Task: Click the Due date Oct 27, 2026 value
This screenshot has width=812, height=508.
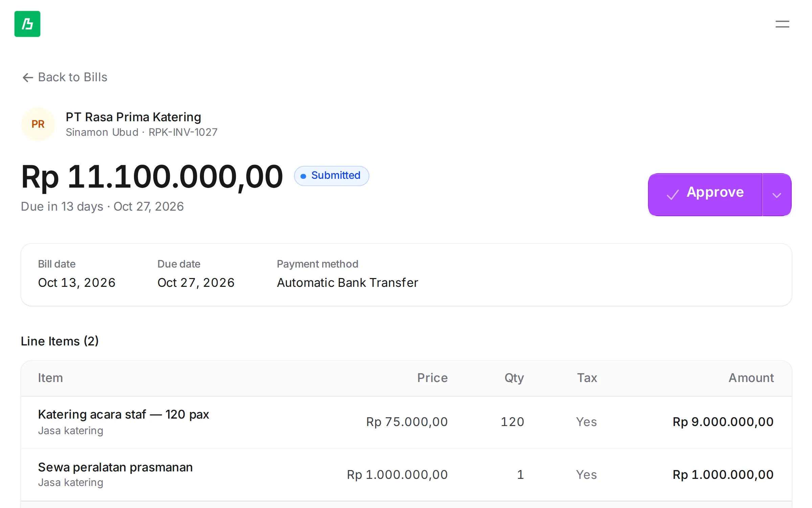Action: point(196,283)
